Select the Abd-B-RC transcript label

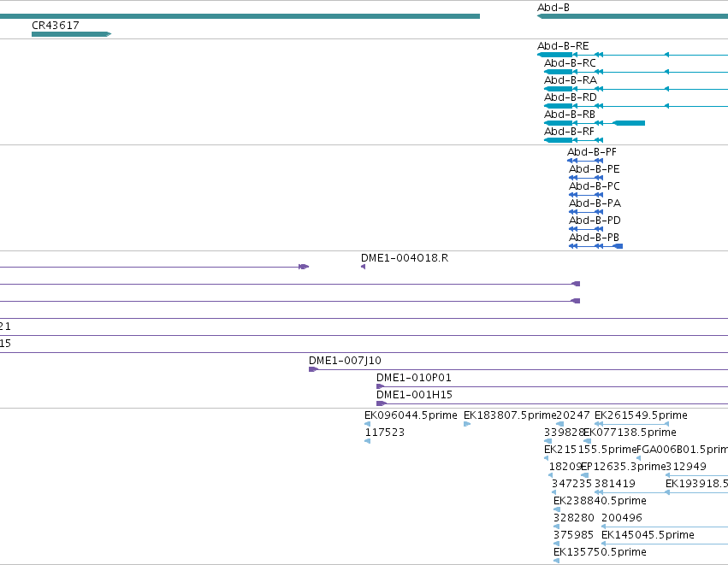570,63
